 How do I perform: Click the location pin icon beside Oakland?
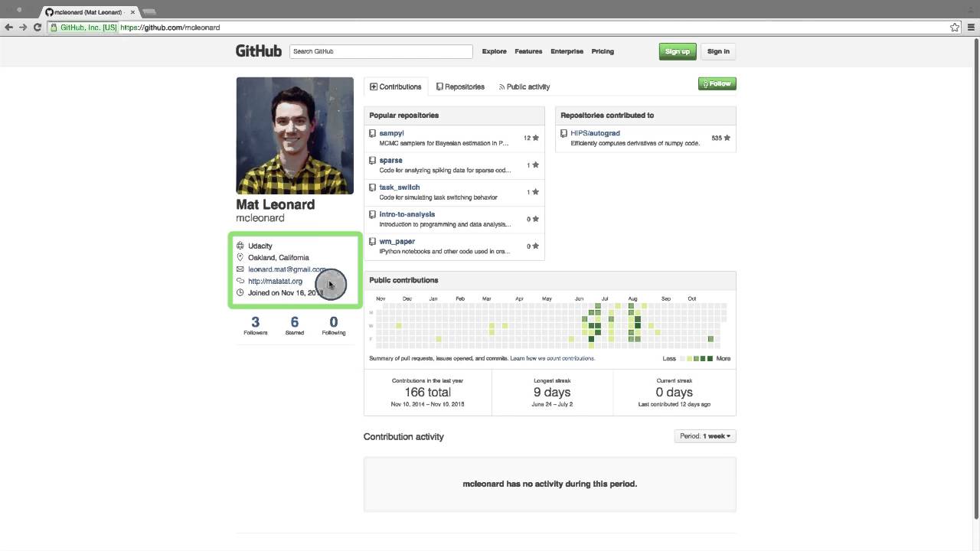click(x=240, y=257)
